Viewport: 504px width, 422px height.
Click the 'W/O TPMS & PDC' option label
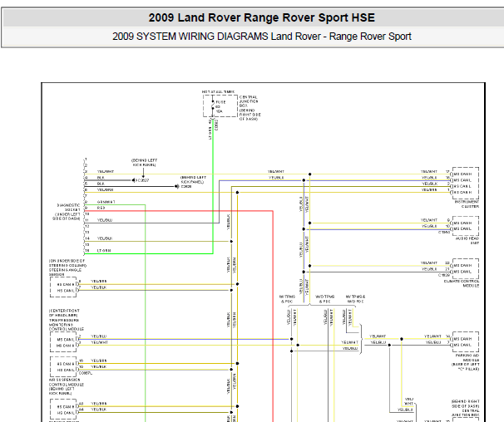(324, 299)
